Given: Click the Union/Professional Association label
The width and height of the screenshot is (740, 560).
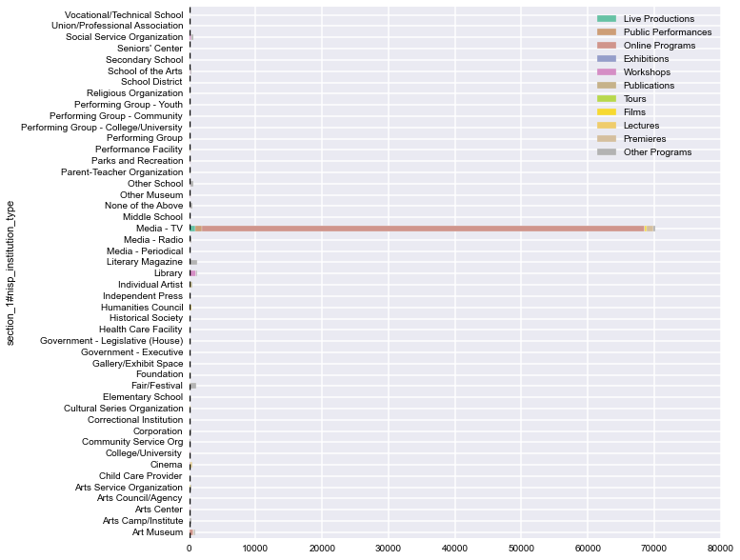Looking at the screenshot, I should coord(117,26).
